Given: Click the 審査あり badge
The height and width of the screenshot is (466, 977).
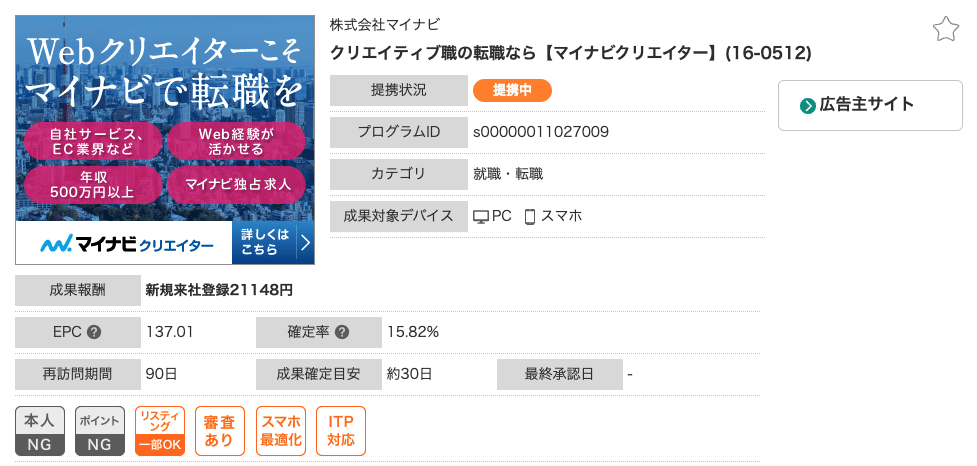Looking at the screenshot, I should point(220,431).
